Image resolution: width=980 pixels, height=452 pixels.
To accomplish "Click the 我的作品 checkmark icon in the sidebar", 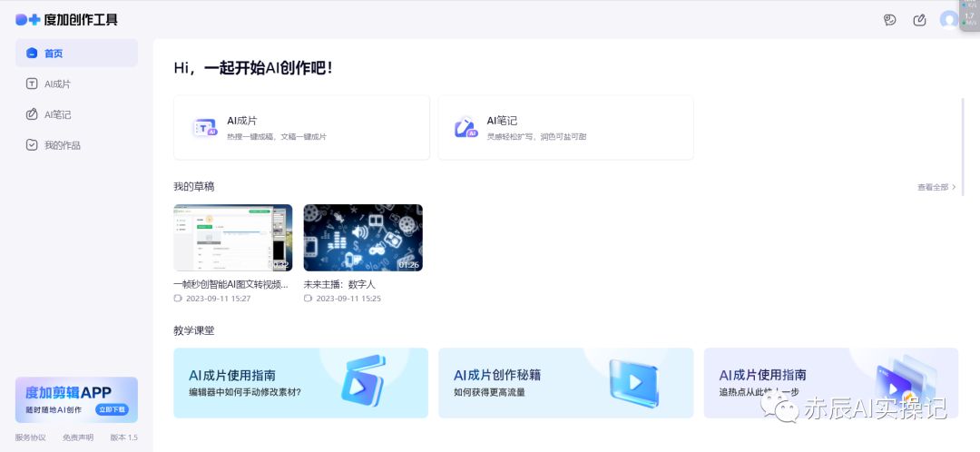I will click(31, 145).
